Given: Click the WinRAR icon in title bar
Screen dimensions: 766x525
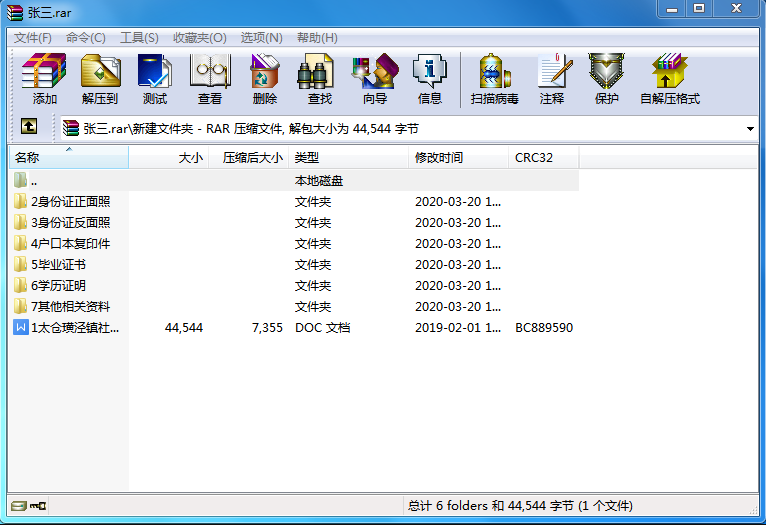Looking at the screenshot, I should click(15, 12).
